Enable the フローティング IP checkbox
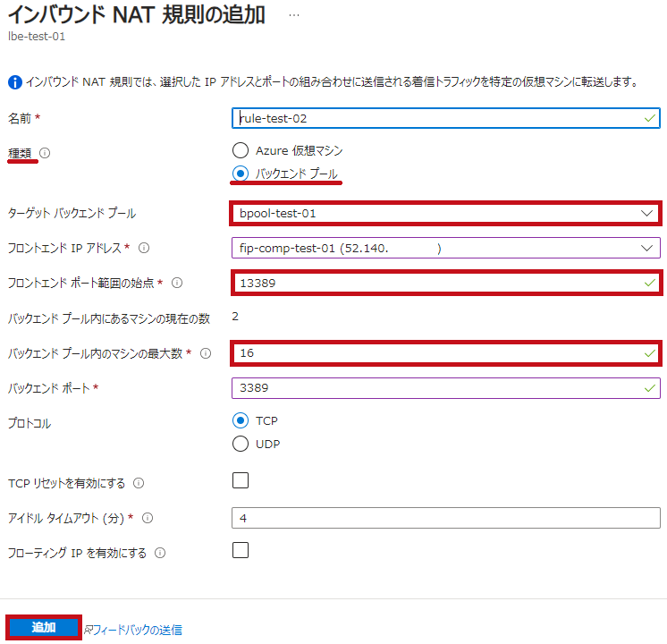Image resolution: width=667 pixels, height=644 pixels. click(x=241, y=551)
